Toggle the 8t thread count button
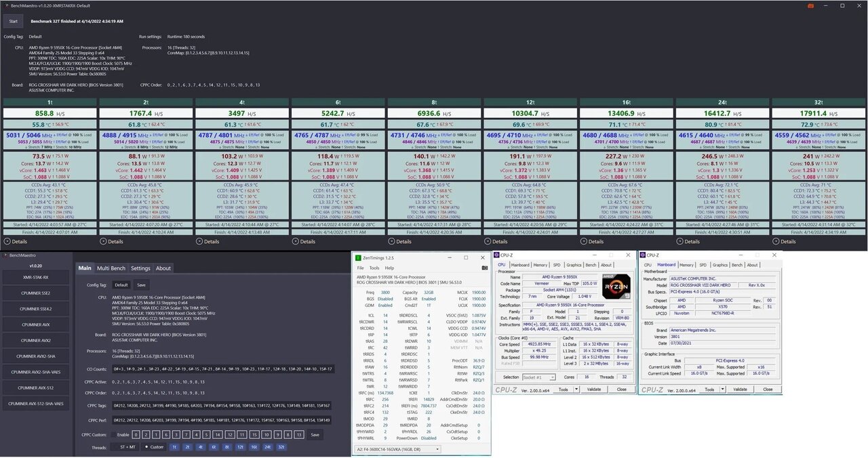The image size is (868, 458). (226, 447)
